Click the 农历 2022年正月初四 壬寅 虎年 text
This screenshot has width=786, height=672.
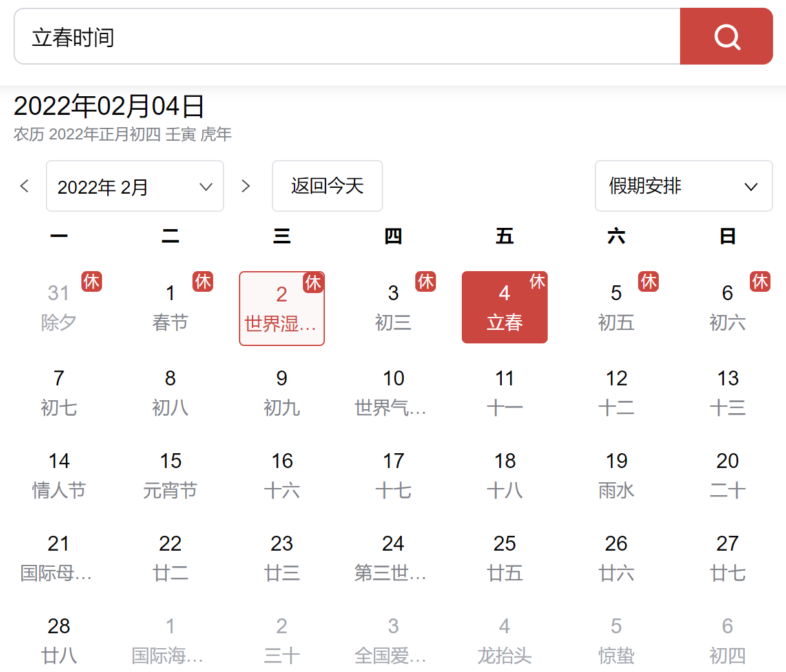click(123, 135)
